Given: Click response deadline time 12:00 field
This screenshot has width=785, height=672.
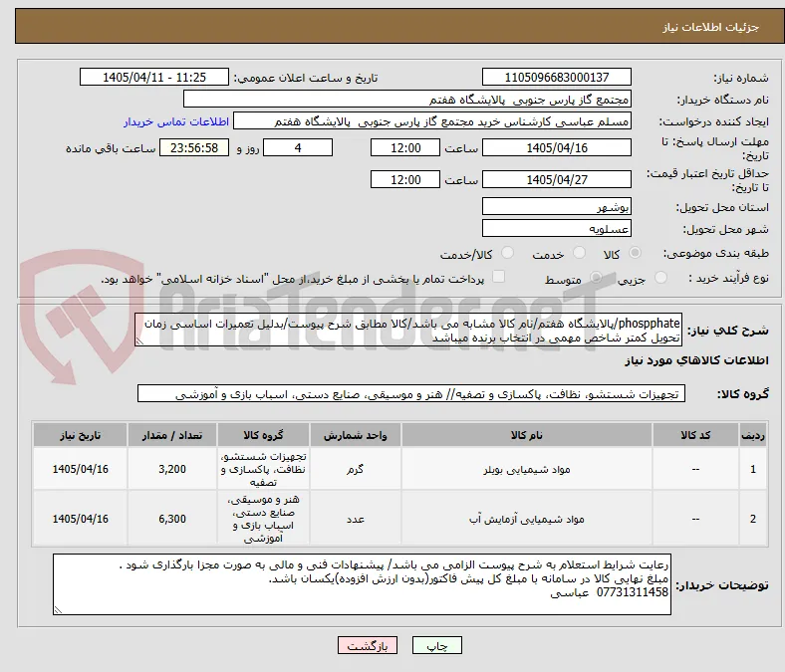Looking at the screenshot, I should 405,148.
